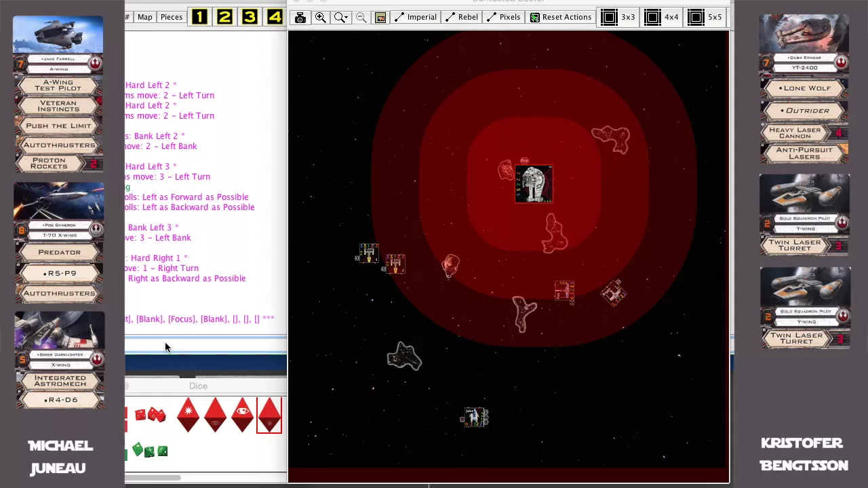Select the Imperial line tool
868x488 pixels.
pyautogui.click(x=415, y=17)
